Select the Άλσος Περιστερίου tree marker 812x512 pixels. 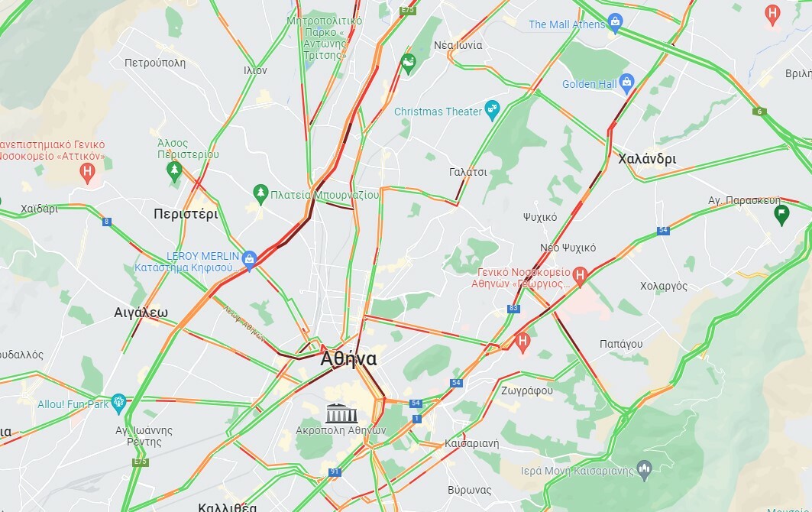click(174, 171)
